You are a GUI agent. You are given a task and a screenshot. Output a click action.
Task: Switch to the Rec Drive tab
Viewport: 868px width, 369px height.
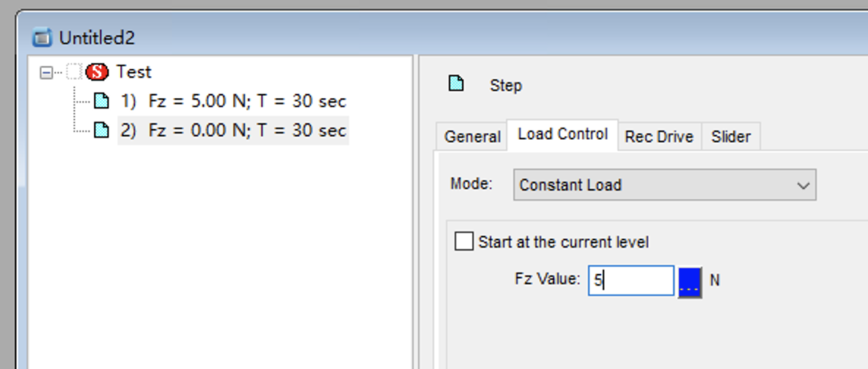point(659,137)
